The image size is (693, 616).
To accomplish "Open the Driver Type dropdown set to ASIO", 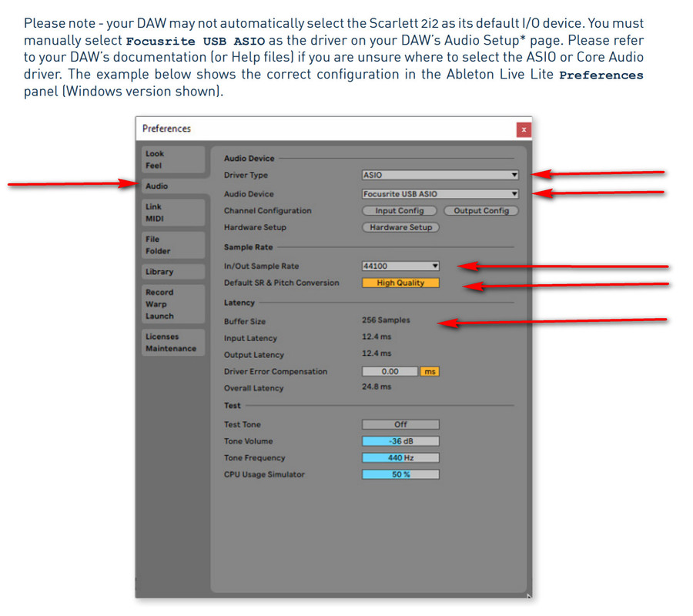I will point(440,175).
